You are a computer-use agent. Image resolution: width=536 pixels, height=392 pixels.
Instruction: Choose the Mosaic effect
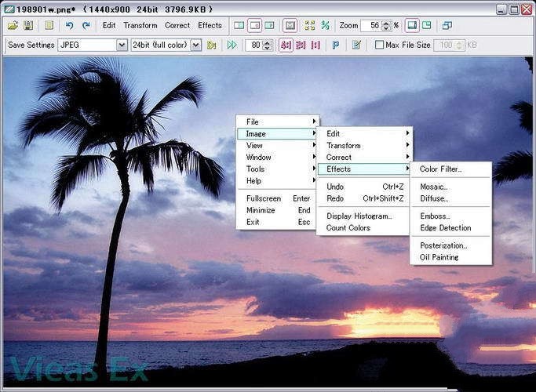click(x=451, y=187)
